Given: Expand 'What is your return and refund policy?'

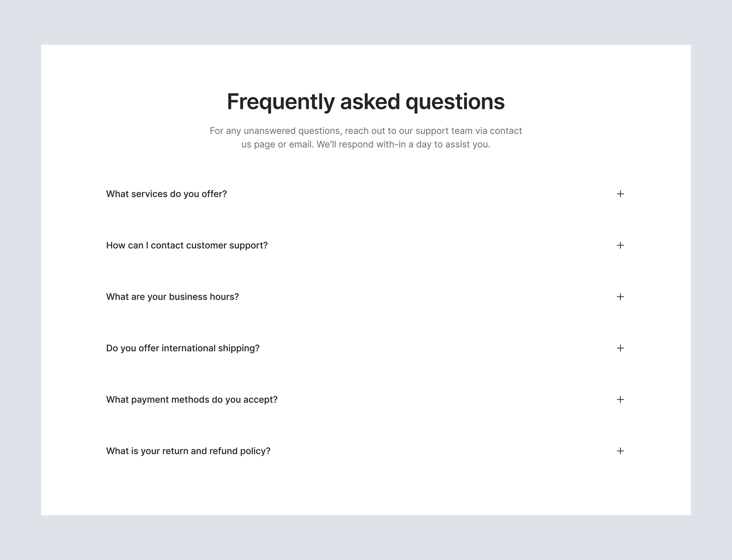Looking at the screenshot, I should tap(188, 451).
